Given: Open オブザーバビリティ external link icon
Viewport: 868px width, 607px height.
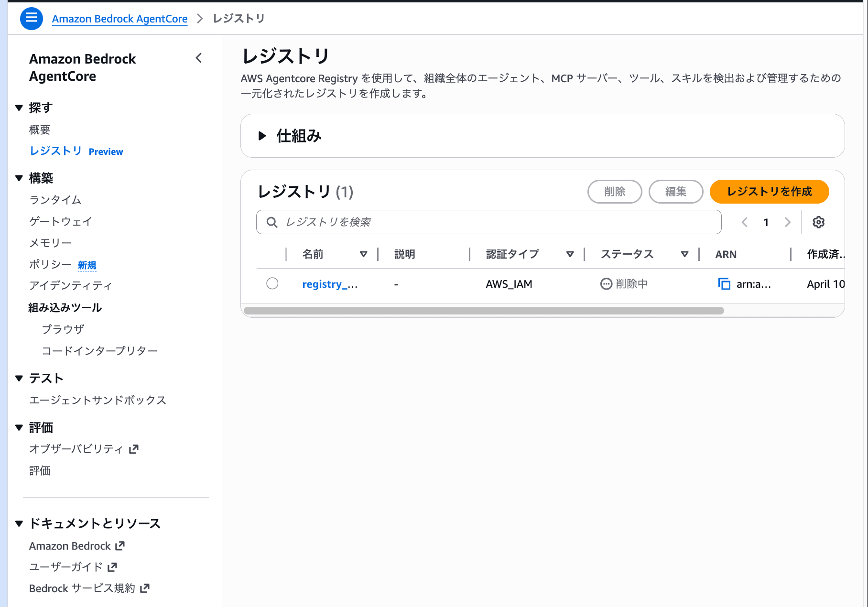Looking at the screenshot, I should pos(134,449).
